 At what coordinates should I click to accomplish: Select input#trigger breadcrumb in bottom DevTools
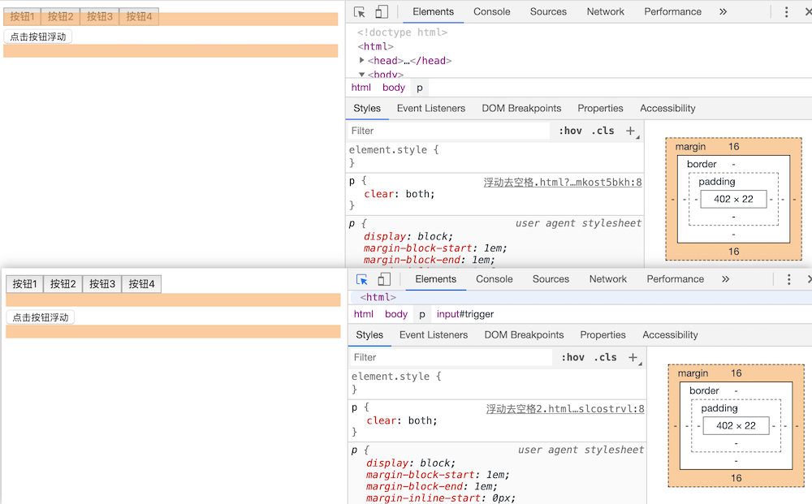tap(465, 314)
